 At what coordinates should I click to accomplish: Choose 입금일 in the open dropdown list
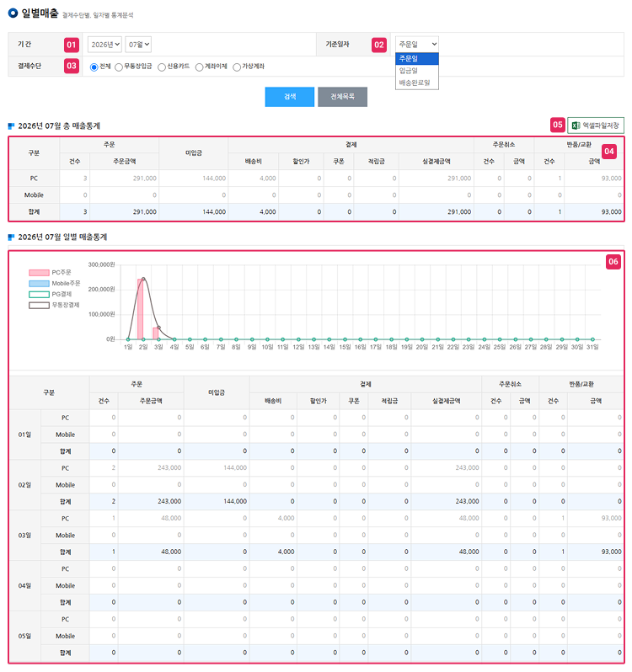coord(417,71)
